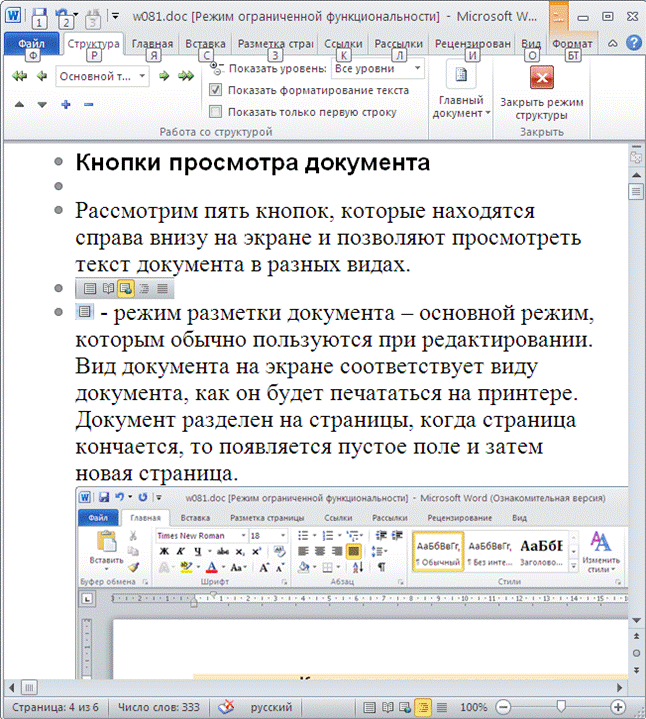Image resolution: width=646 pixels, height=719 pixels.
Task: Open the outline level dropdown Основной текст
Action: tap(103, 76)
